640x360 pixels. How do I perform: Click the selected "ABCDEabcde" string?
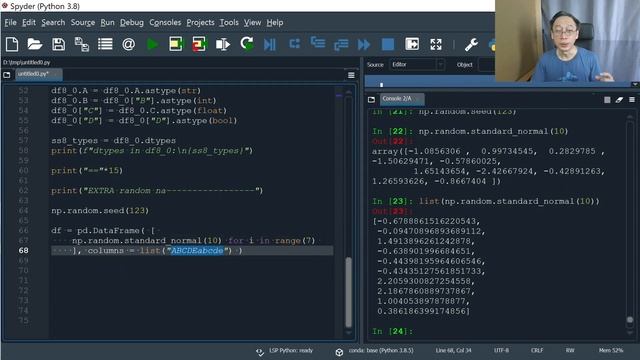(x=197, y=251)
